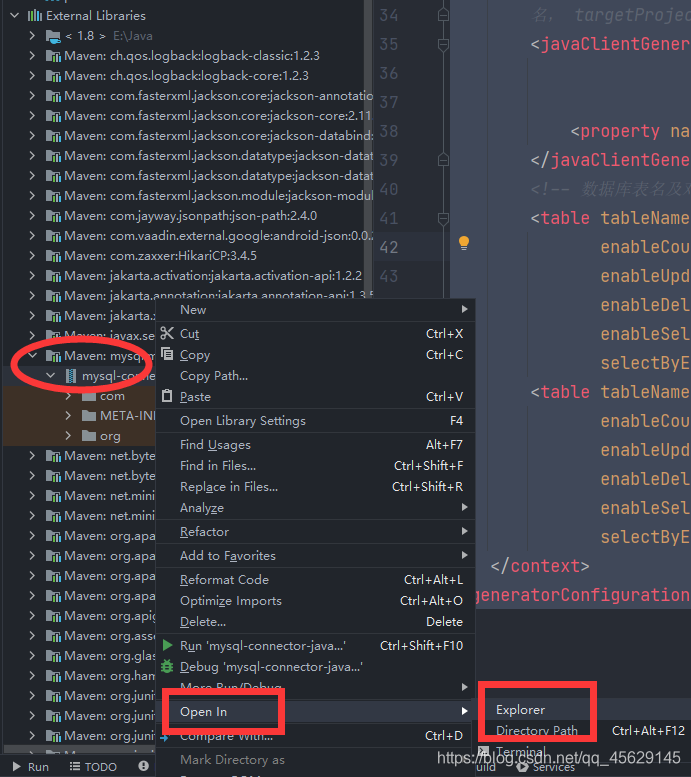Expand Maven logback-classic:1.2.3 node
691x777 pixels.
[32, 56]
